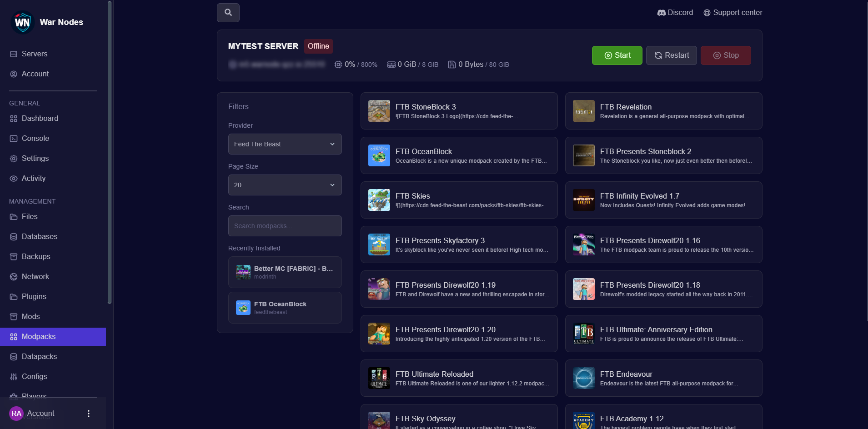Open FTB Presents Stoneblock 2 card
The height and width of the screenshot is (429, 868).
point(664,155)
